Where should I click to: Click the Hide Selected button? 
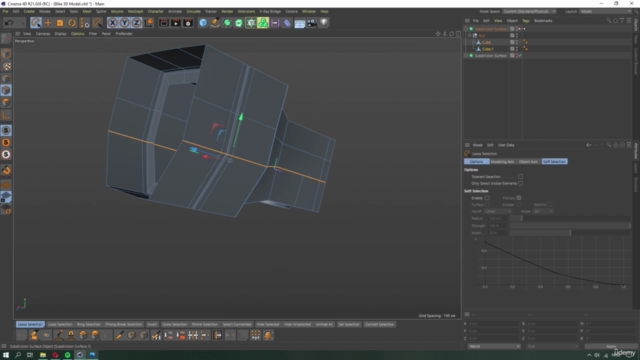pos(268,324)
